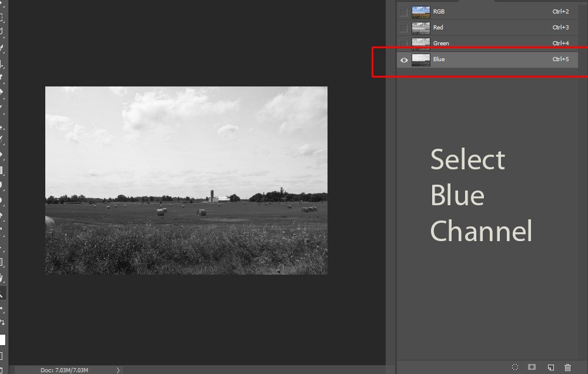Delete the current channel via trash icon

coord(567,367)
